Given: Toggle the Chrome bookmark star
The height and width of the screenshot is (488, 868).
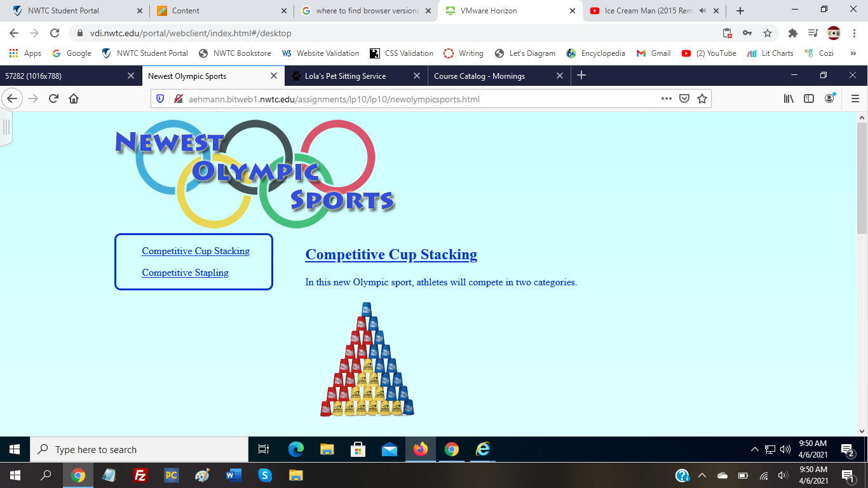Looking at the screenshot, I should coord(768,32).
